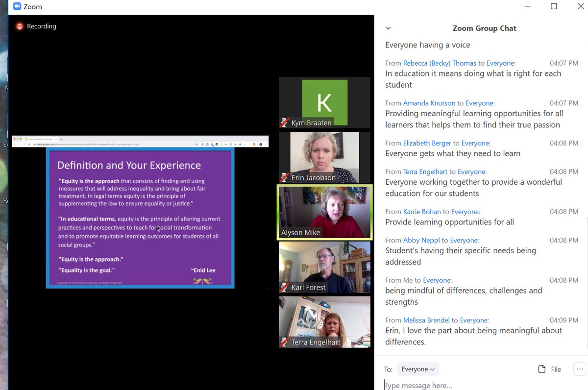Select the presentation tab in the shared browser
This screenshot has height=390, width=588.
click(40, 139)
